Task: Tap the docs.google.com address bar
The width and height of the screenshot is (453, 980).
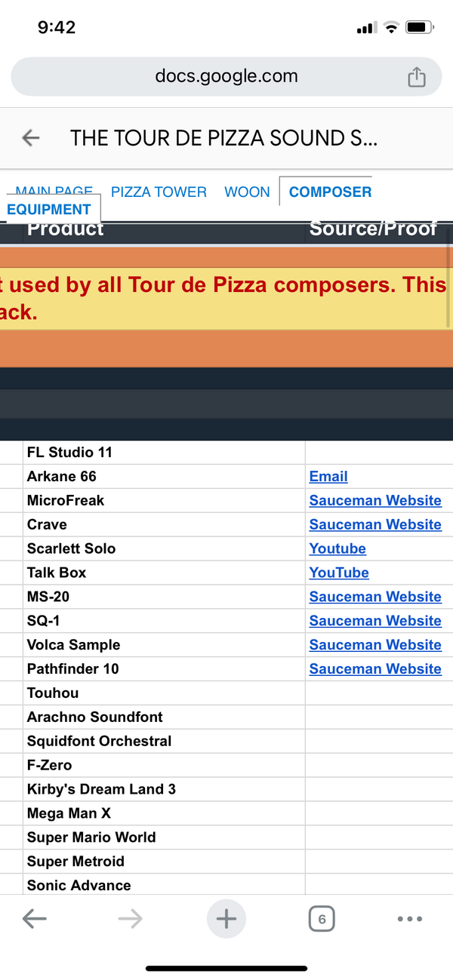Action: (x=226, y=76)
